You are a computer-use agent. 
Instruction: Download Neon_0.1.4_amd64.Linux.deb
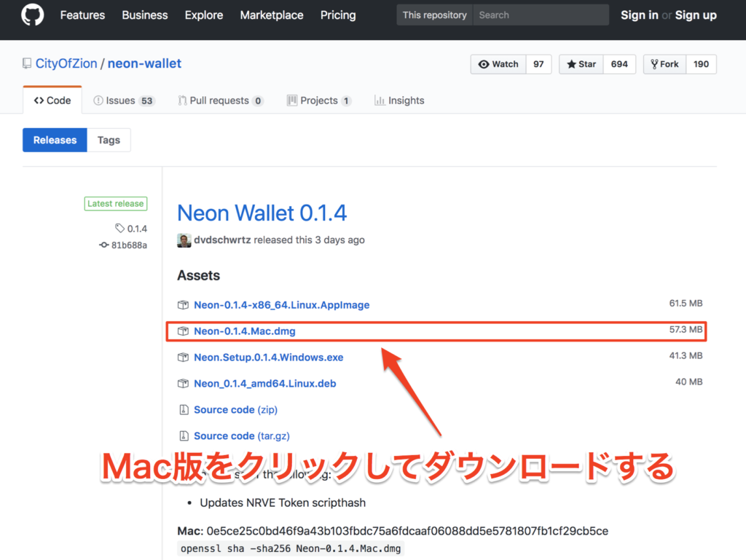click(265, 383)
